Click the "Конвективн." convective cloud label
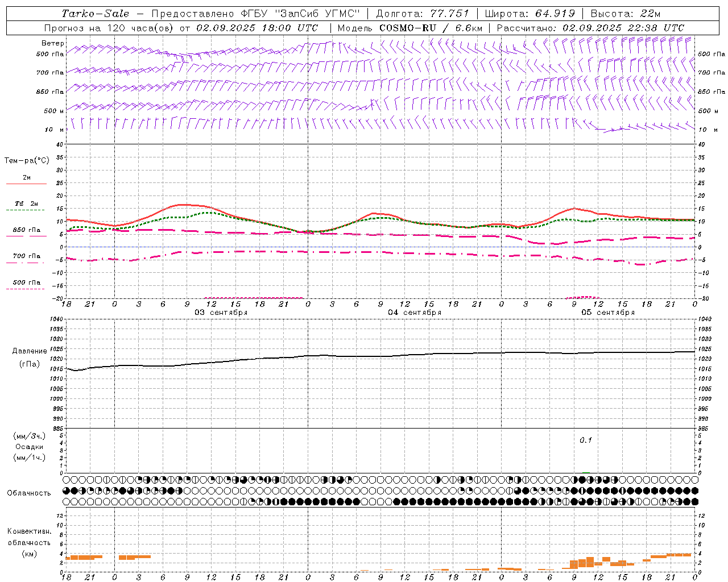728x582 pixels. (x=30, y=531)
